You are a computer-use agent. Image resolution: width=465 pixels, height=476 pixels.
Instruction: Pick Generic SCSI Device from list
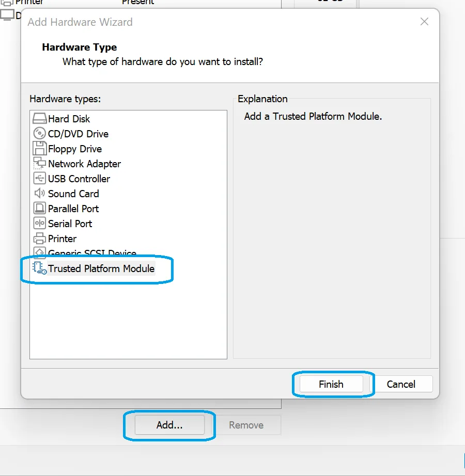click(x=92, y=253)
